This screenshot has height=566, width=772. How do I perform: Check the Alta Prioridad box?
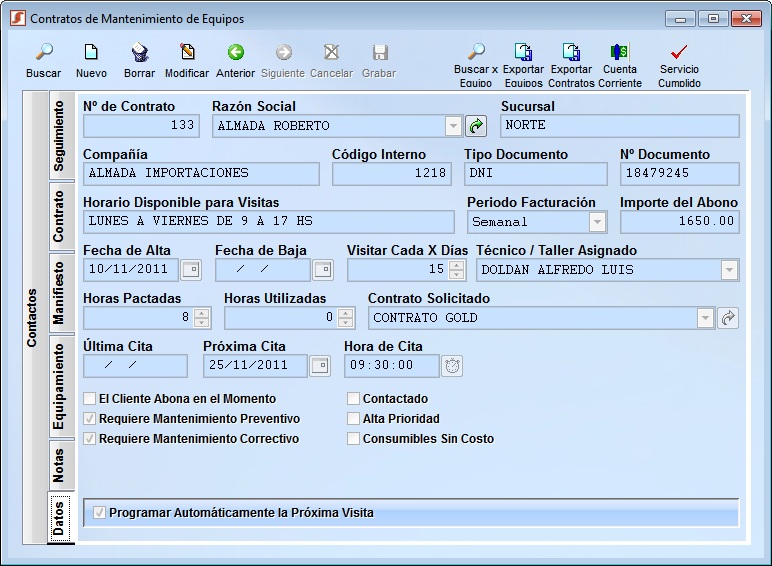point(354,419)
